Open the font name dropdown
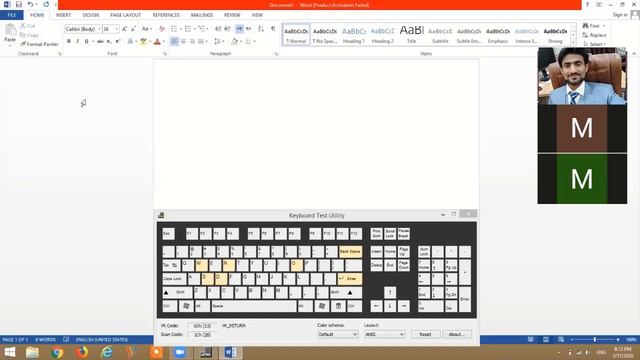This screenshot has width=640, height=360. (x=99, y=29)
